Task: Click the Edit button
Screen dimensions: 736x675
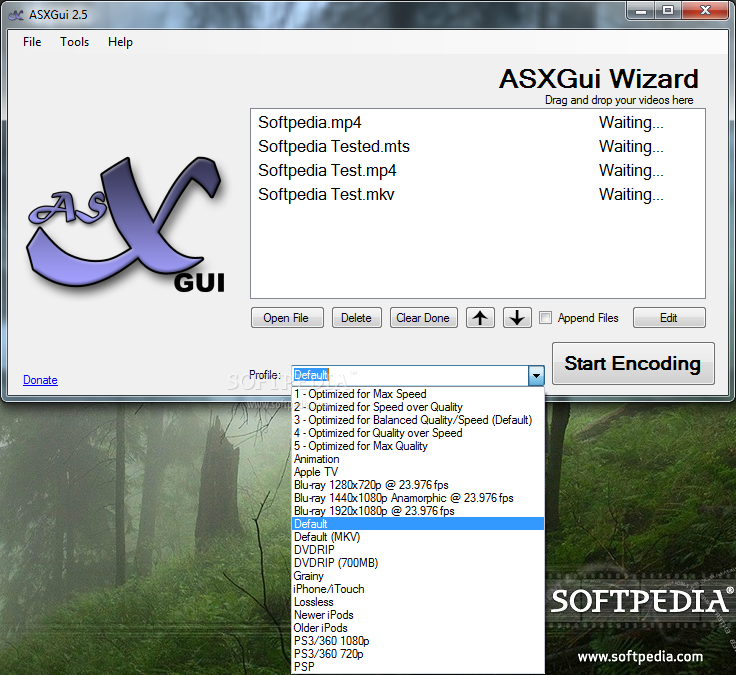Action: coord(669,318)
